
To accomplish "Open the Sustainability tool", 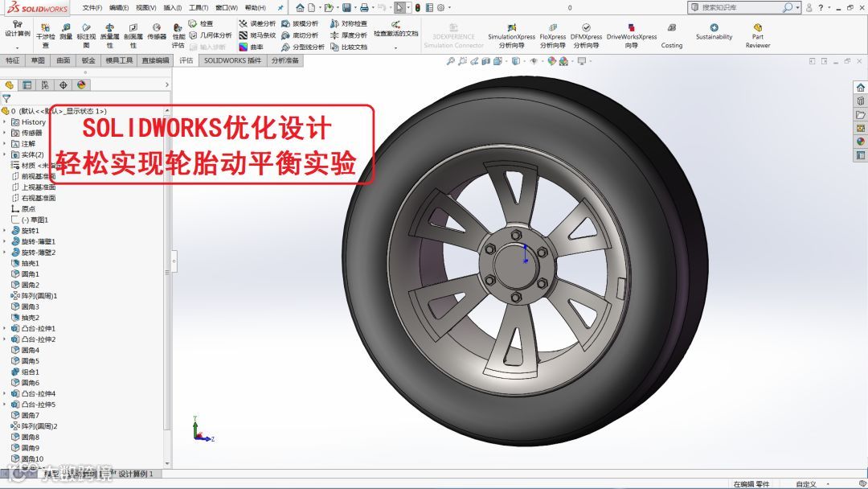I will [714, 31].
